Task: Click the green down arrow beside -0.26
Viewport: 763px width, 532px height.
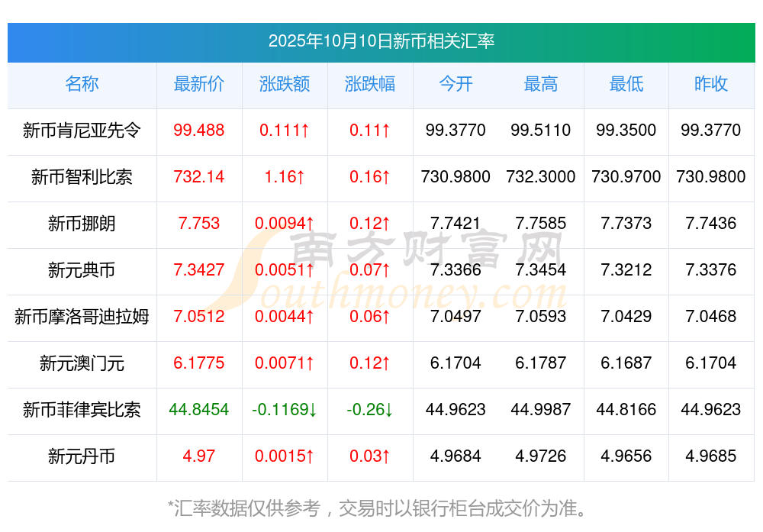Action: (388, 411)
